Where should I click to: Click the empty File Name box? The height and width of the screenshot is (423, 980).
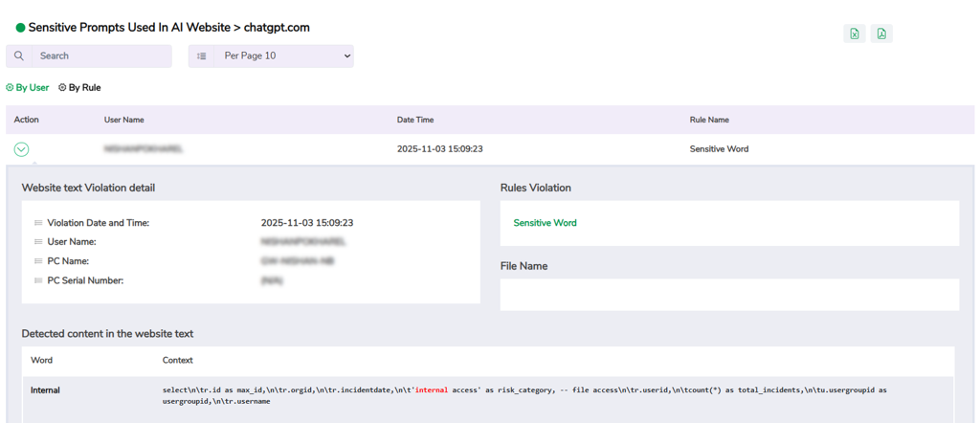coord(729,295)
